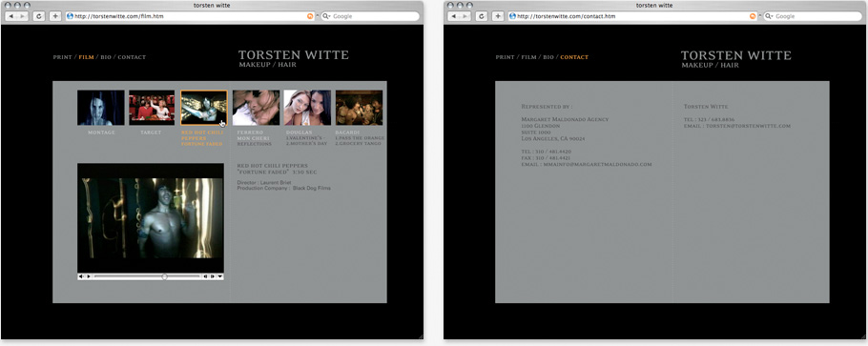Open BIO section in film page nav
Viewport: 868px width, 346px height.
(x=106, y=57)
